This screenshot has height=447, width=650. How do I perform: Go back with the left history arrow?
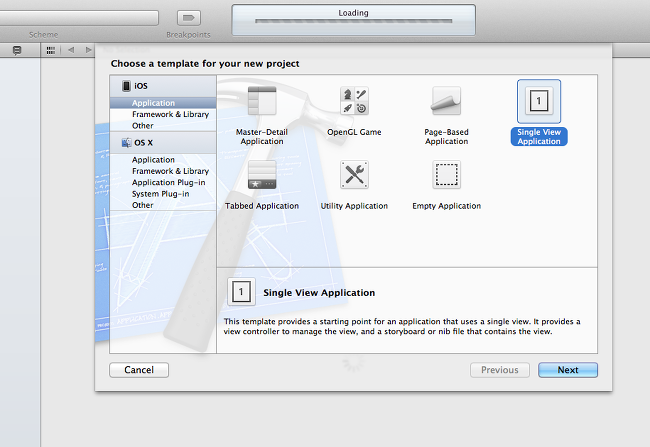[71, 50]
